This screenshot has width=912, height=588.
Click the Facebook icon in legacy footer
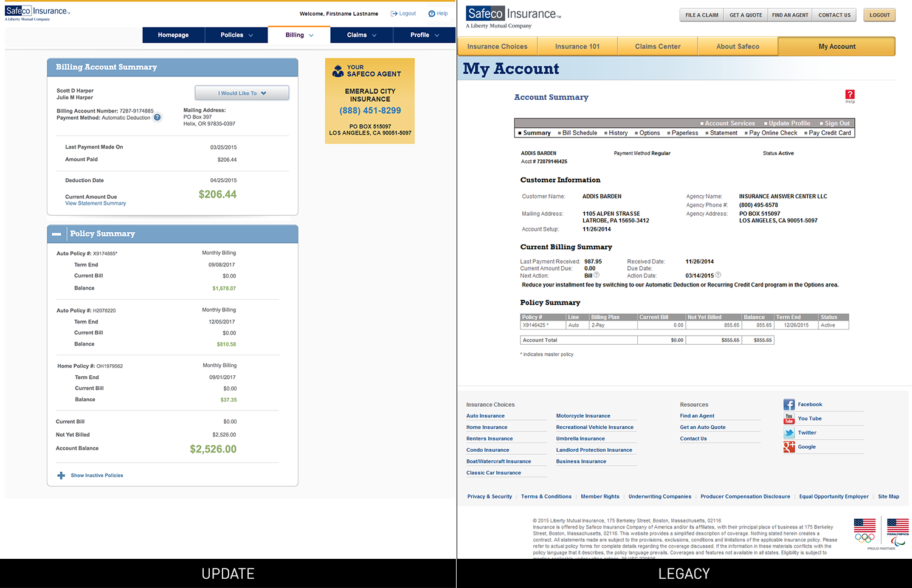(x=789, y=404)
